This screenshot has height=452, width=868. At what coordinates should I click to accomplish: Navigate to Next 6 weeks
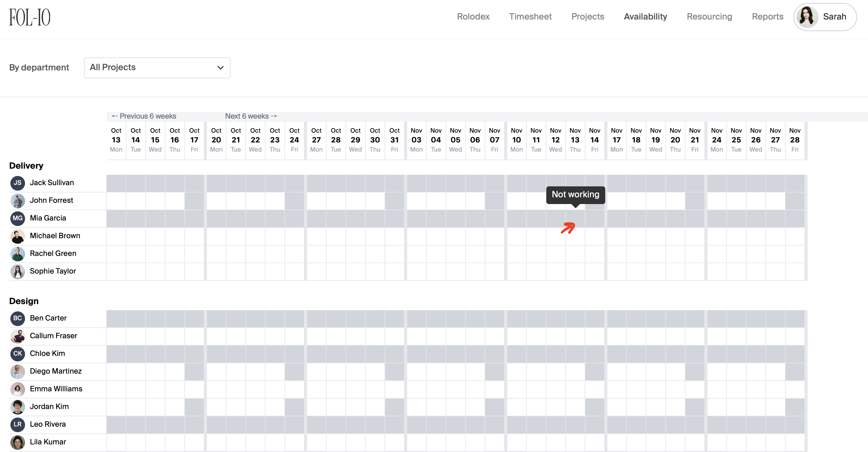click(251, 116)
